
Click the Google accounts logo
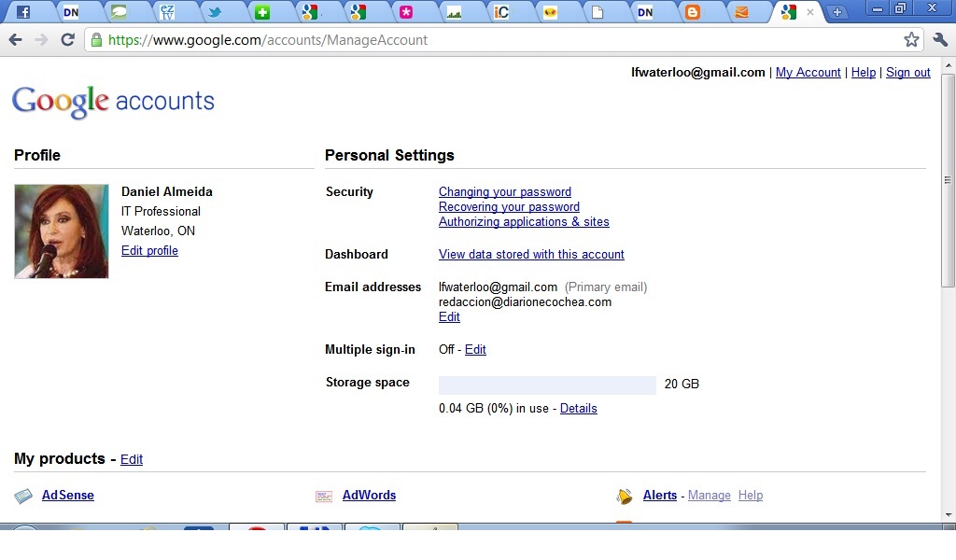point(113,102)
